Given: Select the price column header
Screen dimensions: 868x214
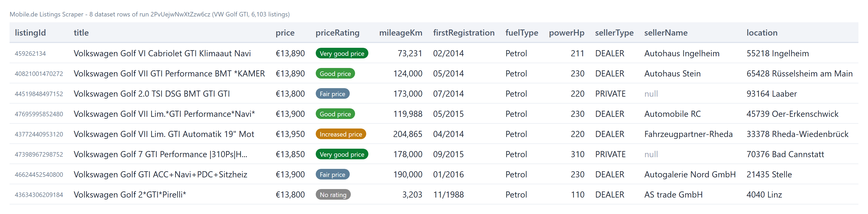Looking at the screenshot, I should [x=285, y=33].
